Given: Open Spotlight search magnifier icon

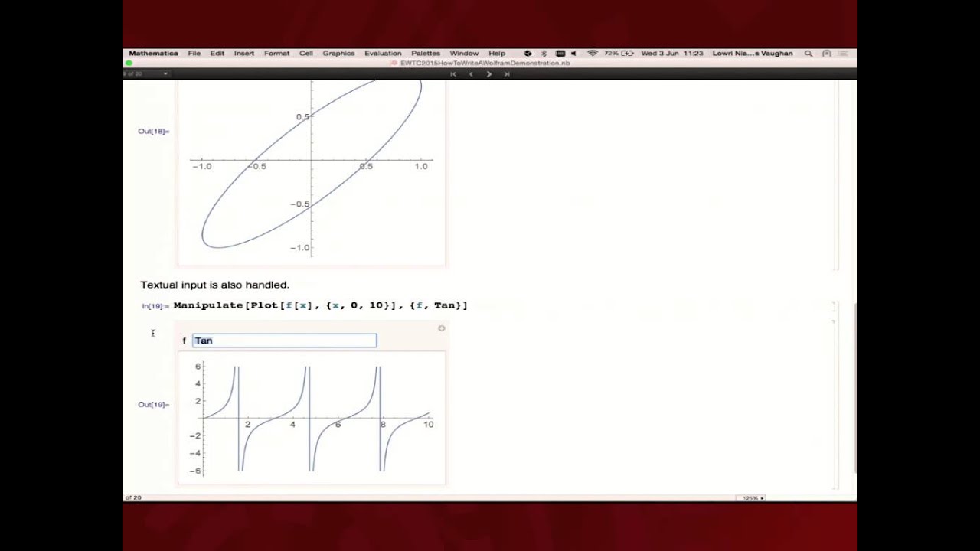Looking at the screenshot, I should [808, 54].
